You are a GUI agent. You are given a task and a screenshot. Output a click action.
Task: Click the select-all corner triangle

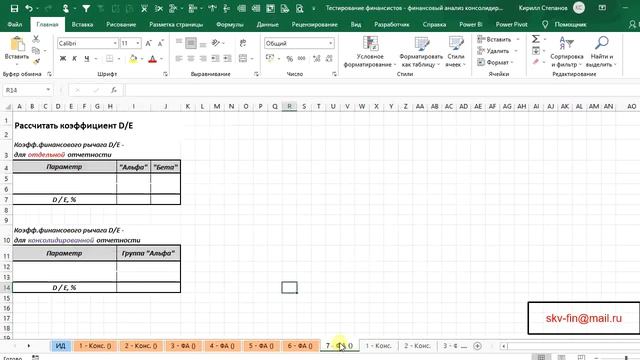pos(8,107)
